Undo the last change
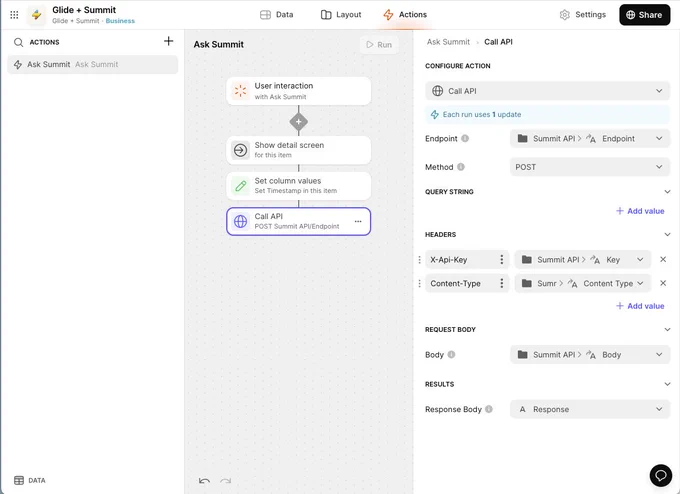 (x=204, y=480)
